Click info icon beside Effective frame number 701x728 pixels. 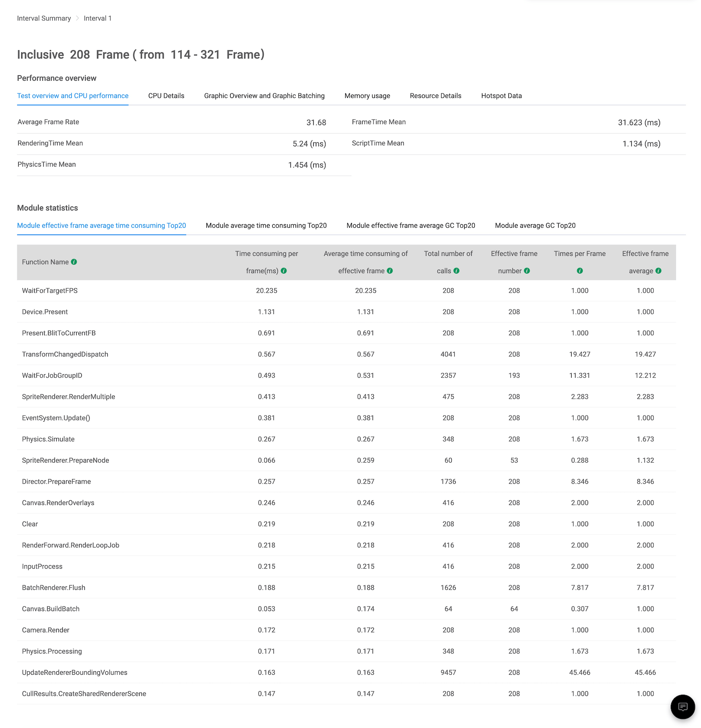tap(527, 271)
